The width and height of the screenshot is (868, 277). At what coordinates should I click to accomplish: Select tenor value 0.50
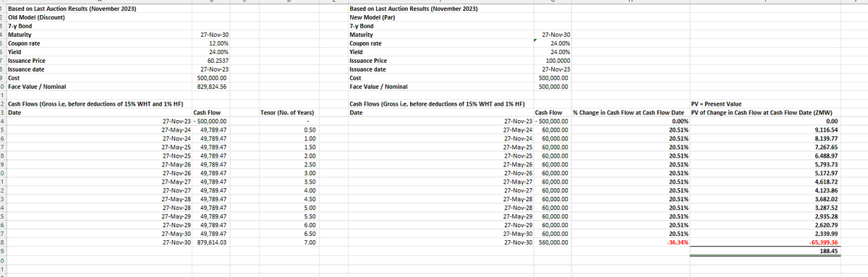tap(309, 129)
